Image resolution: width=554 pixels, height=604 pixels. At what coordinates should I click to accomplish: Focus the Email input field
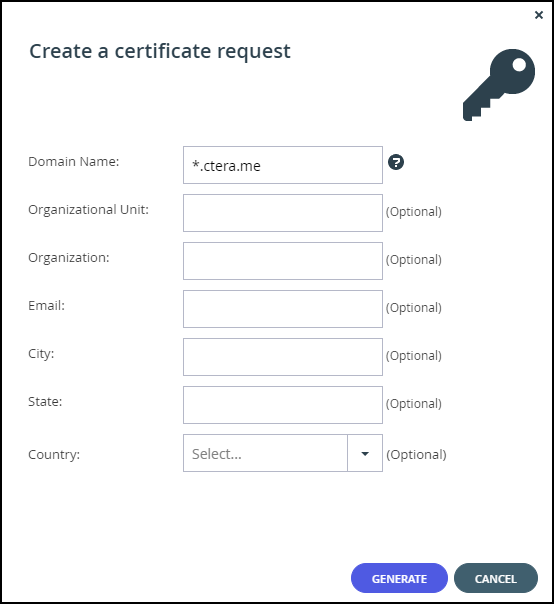(x=283, y=309)
